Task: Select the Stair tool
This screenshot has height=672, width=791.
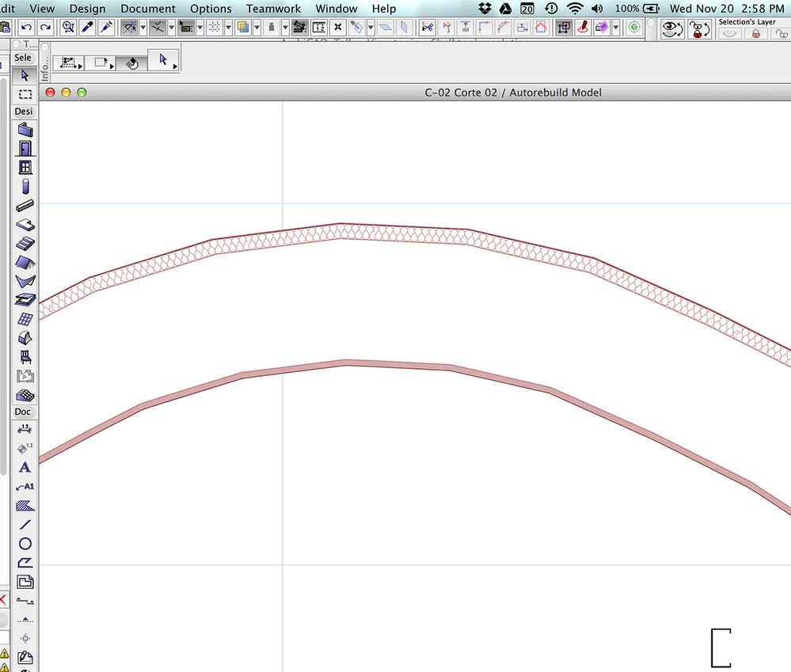Action: pos(25,244)
